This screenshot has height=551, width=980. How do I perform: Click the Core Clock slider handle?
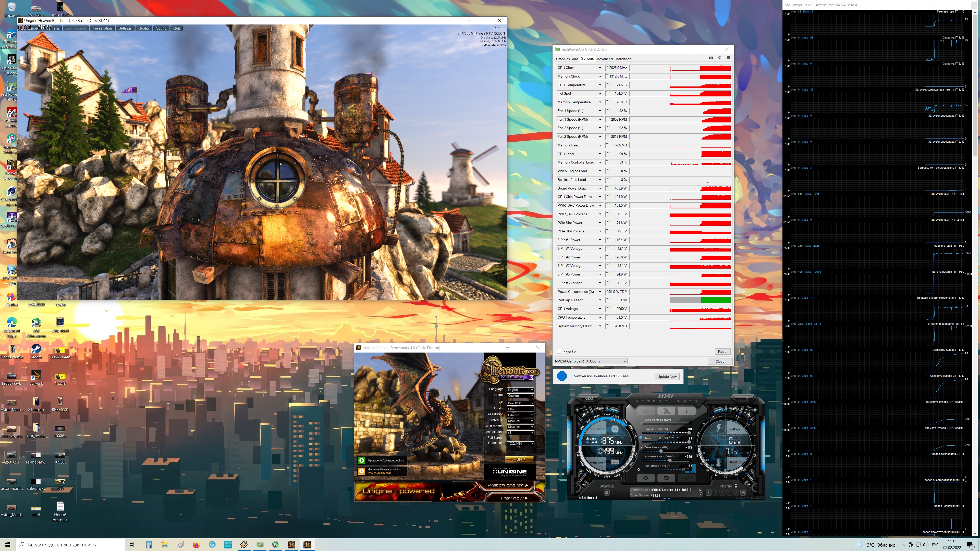point(661,451)
